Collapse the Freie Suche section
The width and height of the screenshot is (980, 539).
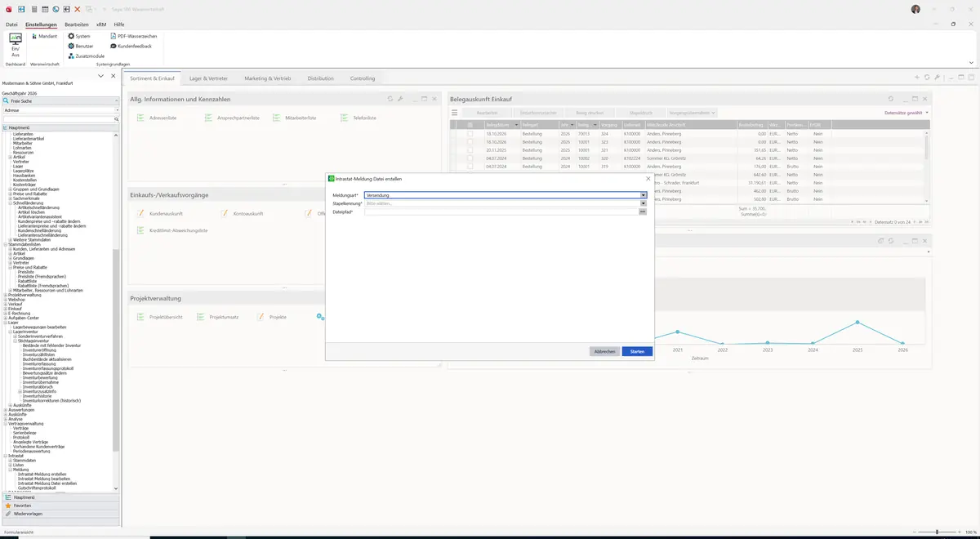click(x=116, y=100)
